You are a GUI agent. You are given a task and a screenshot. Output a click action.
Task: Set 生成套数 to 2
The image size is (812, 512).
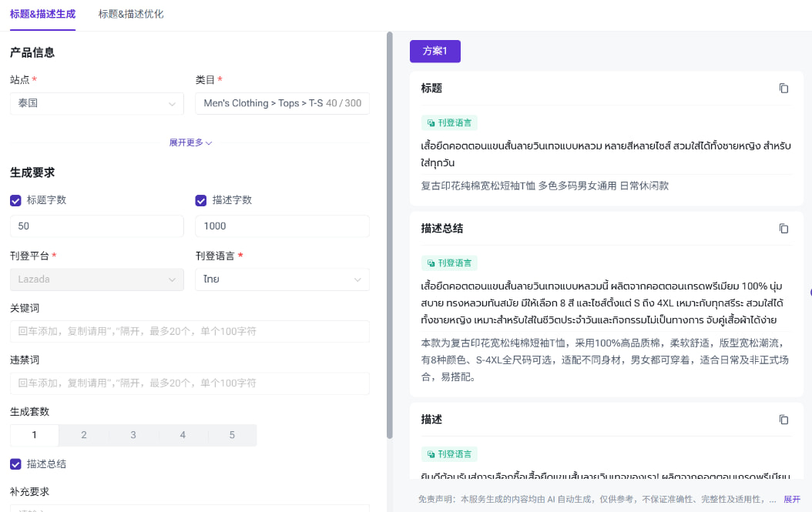(x=84, y=435)
